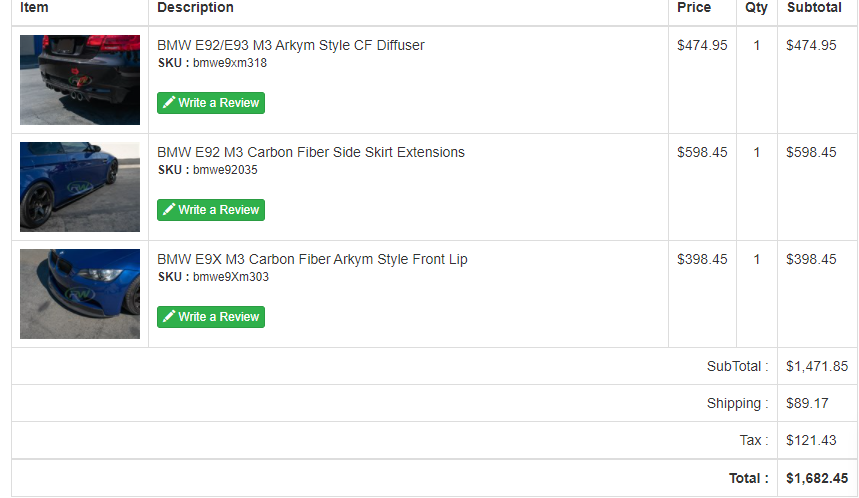The image size is (859, 498).
Task: Open the CF Diffuser product thumbnail
Action: pyautogui.click(x=80, y=80)
